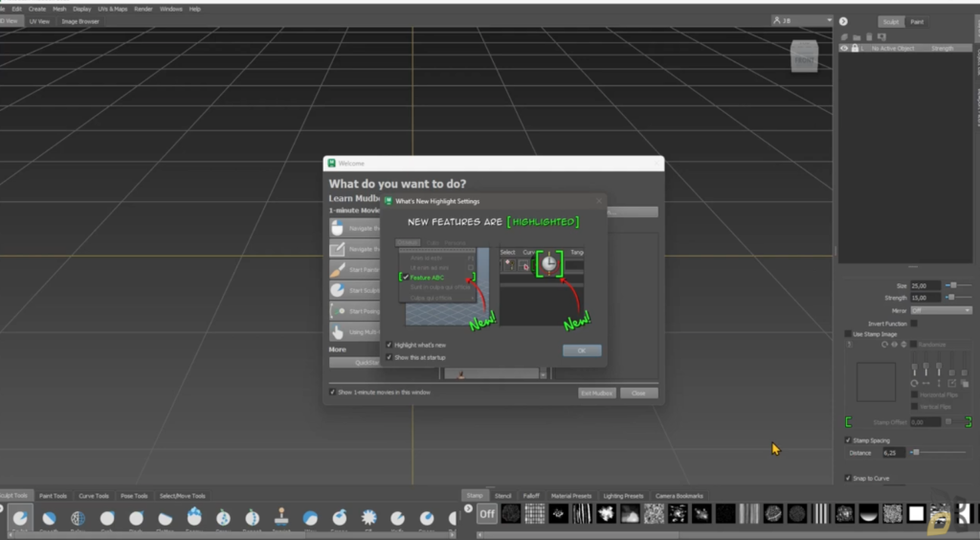Click the trash delete layer icon
The image size is (980, 540).
click(869, 37)
